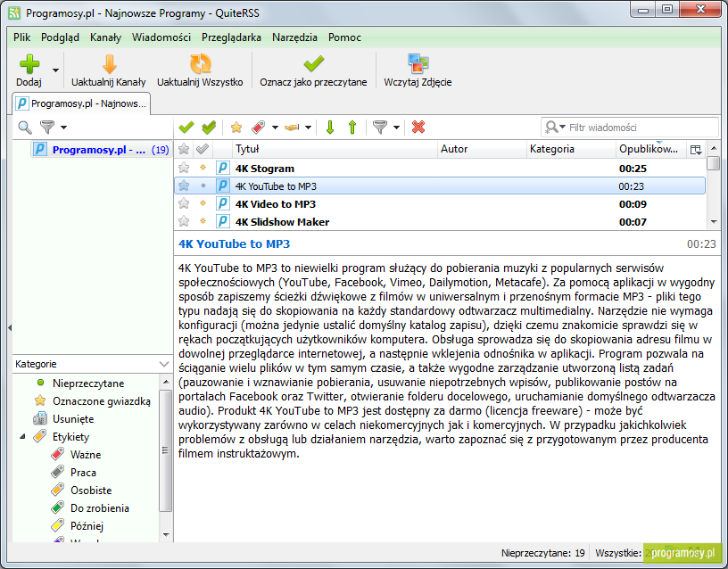Go to previous unread news green up arrow

click(x=352, y=127)
